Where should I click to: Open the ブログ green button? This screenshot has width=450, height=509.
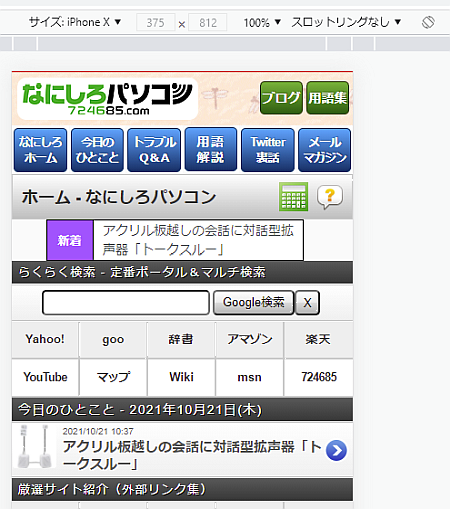tap(281, 98)
